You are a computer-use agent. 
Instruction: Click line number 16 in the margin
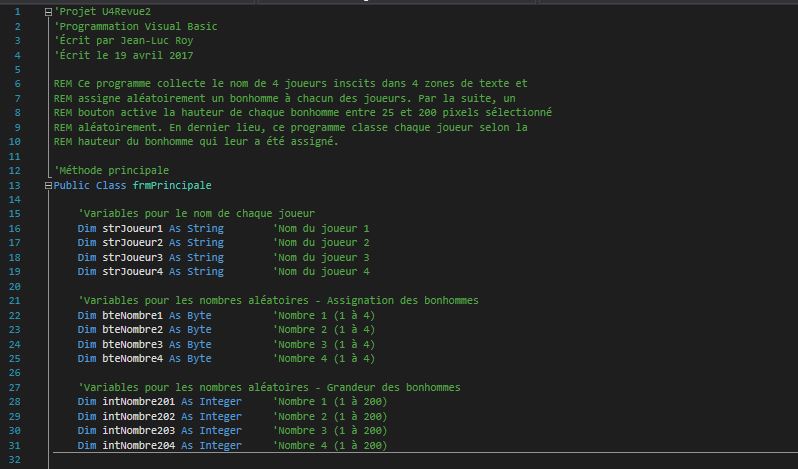[15, 228]
